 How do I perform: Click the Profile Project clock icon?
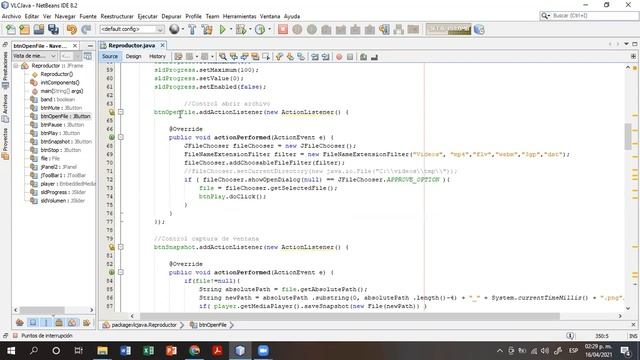pyautogui.click(x=260, y=29)
